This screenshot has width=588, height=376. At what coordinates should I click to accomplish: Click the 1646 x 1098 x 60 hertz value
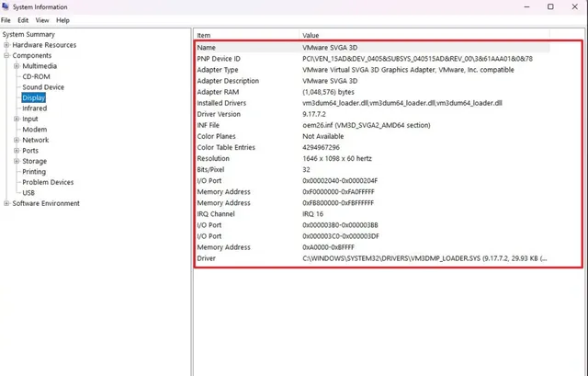337,158
